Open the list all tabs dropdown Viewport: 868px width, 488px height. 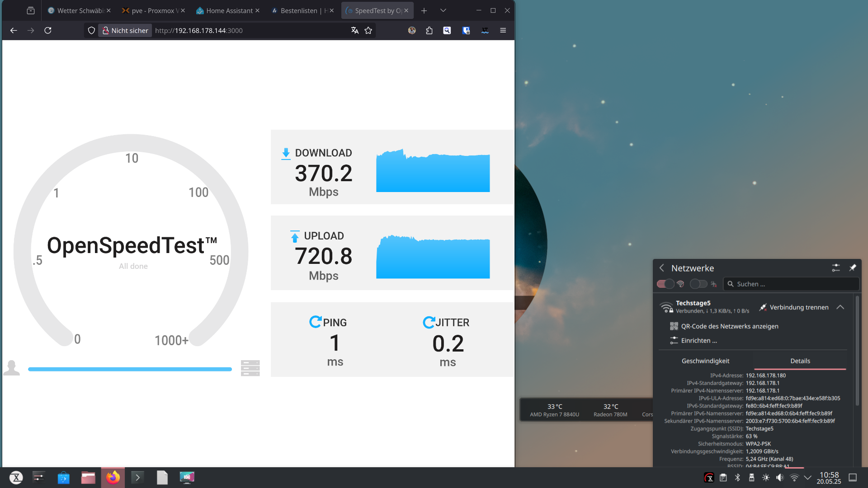tap(443, 10)
